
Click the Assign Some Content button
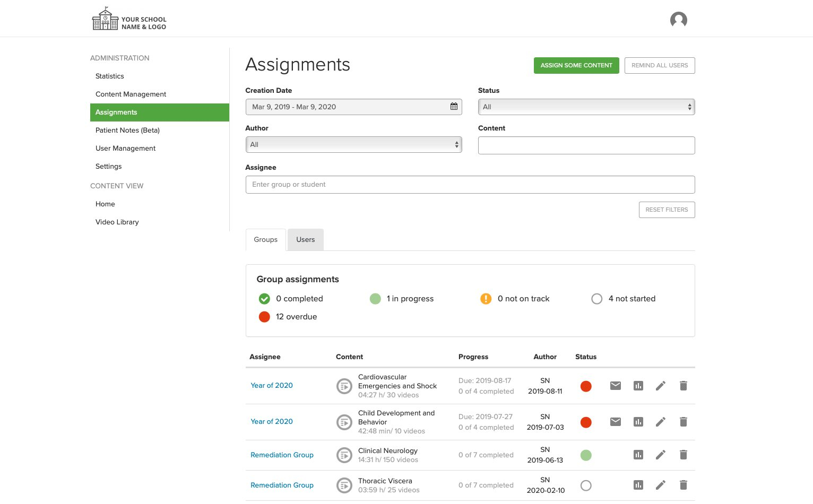pyautogui.click(x=576, y=65)
